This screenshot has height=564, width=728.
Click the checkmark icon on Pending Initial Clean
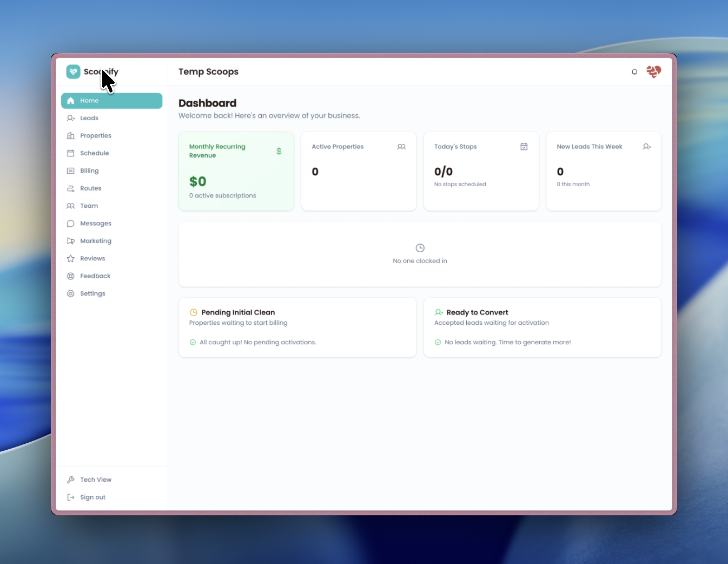(x=193, y=342)
